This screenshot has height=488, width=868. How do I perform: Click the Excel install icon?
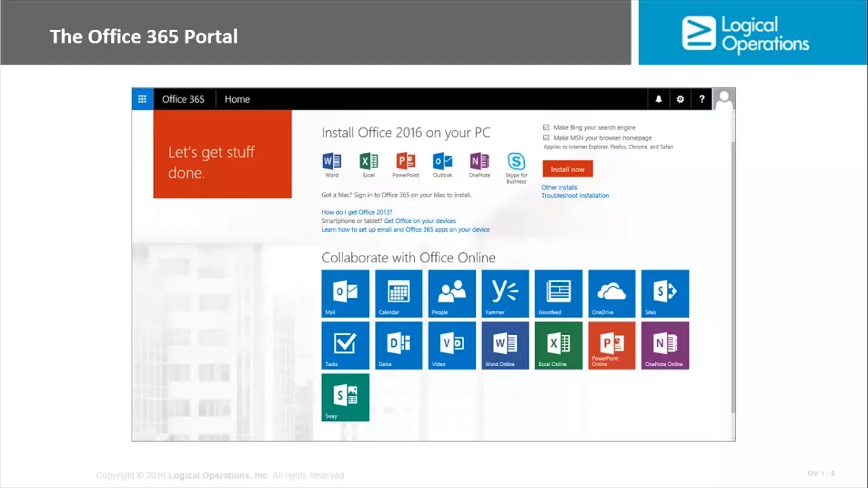(x=369, y=161)
